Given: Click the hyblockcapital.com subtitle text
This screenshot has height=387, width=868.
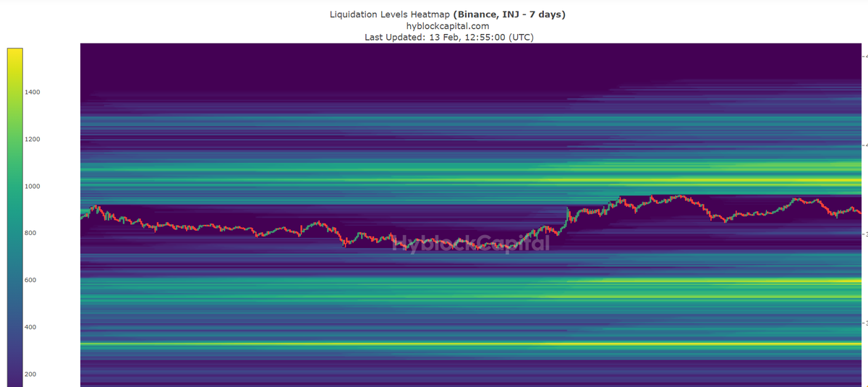Looking at the screenshot, I should tap(448, 26).
